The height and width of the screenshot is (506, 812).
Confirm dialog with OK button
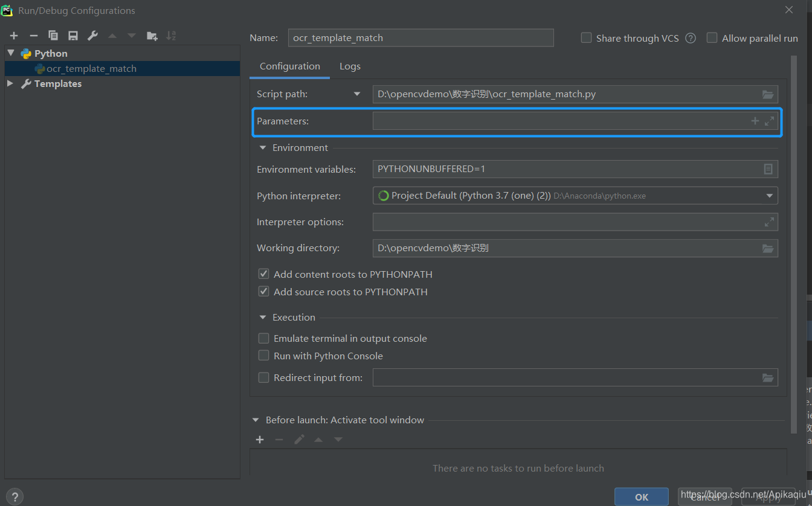pos(642,497)
